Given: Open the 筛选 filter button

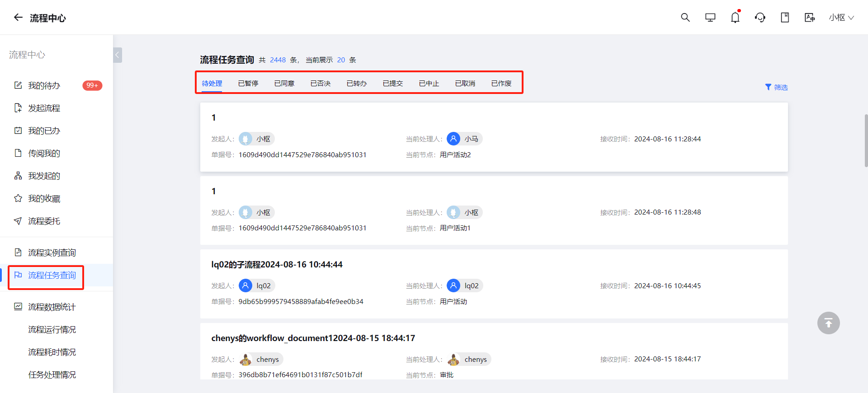Looking at the screenshot, I should [776, 87].
